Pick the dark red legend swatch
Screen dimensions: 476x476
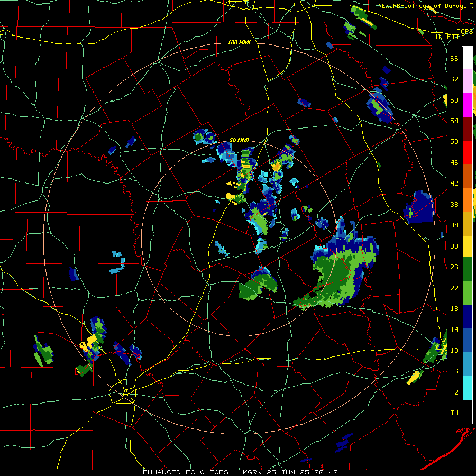(x=467, y=129)
